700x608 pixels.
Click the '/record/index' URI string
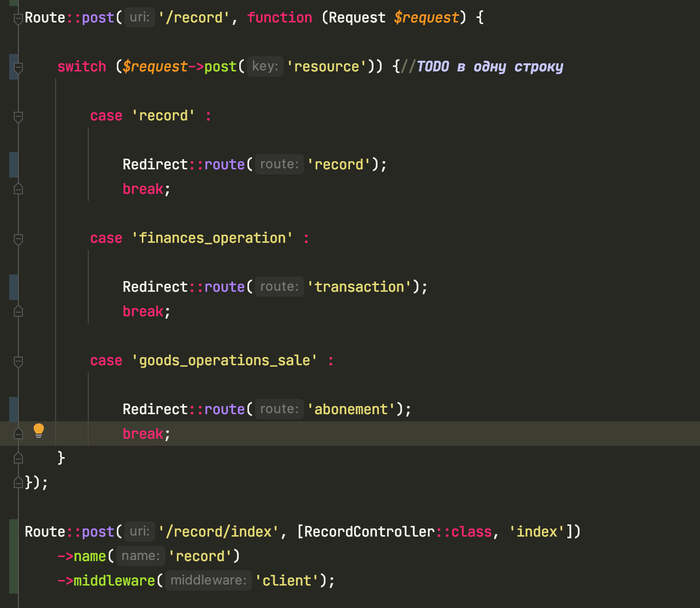[x=219, y=532]
